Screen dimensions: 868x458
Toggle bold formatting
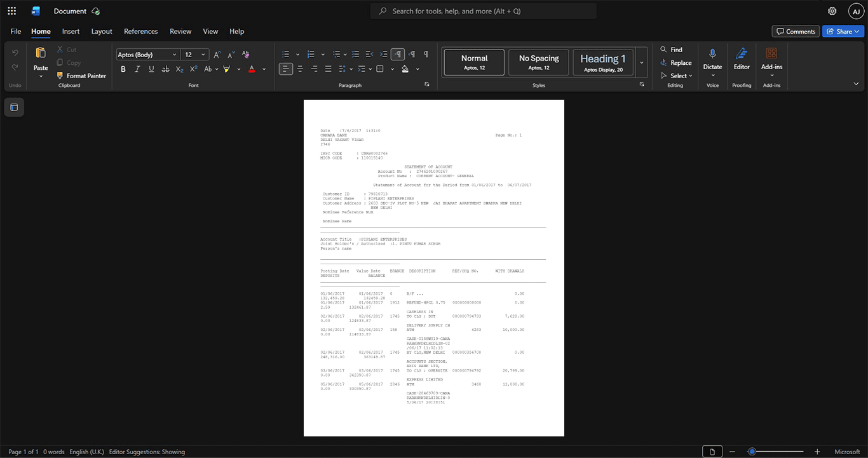(123, 69)
